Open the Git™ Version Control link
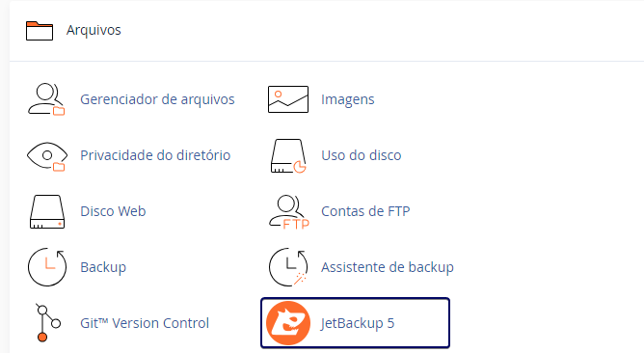The height and width of the screenshot is (353, 644). (145, 323)
